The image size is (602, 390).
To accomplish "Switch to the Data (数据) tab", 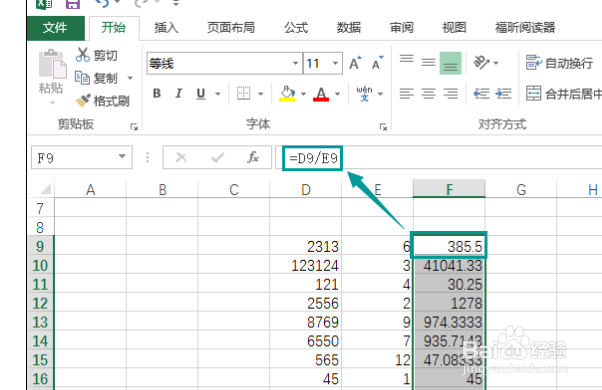I will tap(349, 28).
